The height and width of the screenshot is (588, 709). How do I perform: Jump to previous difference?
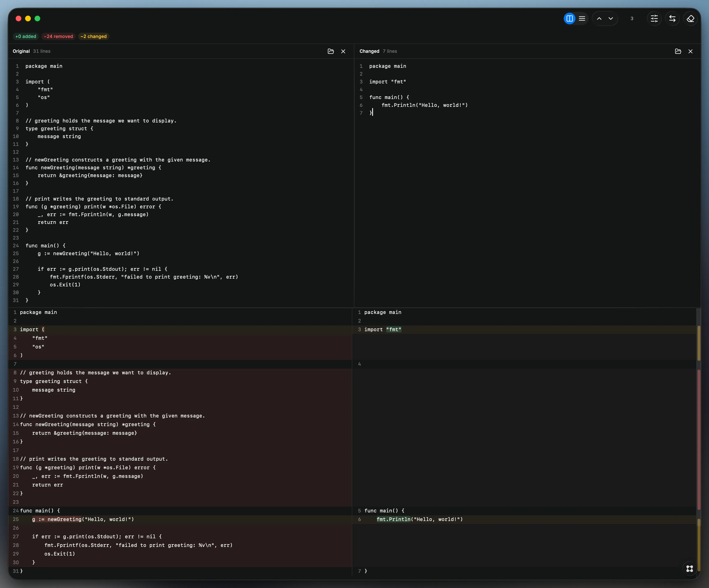pos(599,18)
